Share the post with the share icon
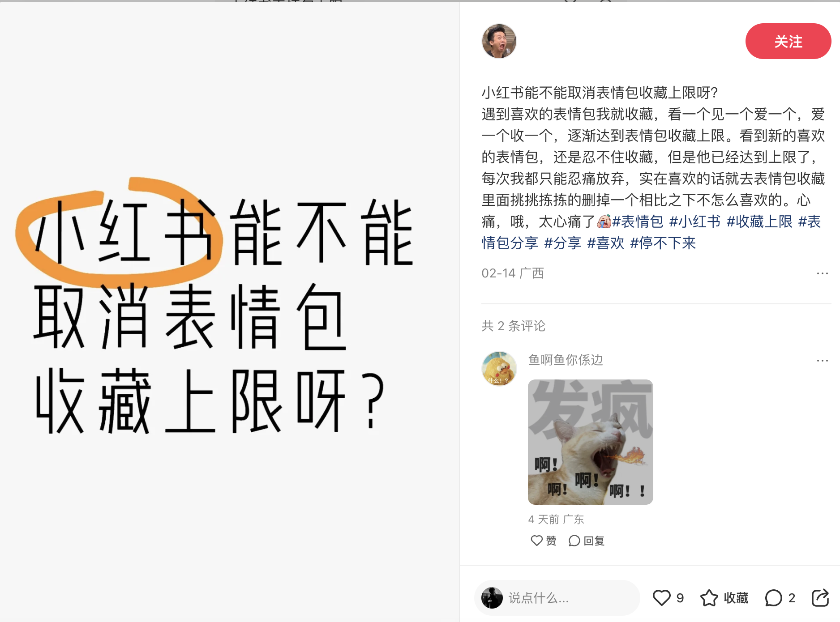Screen dimensions: 840x622 pos(820,598)
